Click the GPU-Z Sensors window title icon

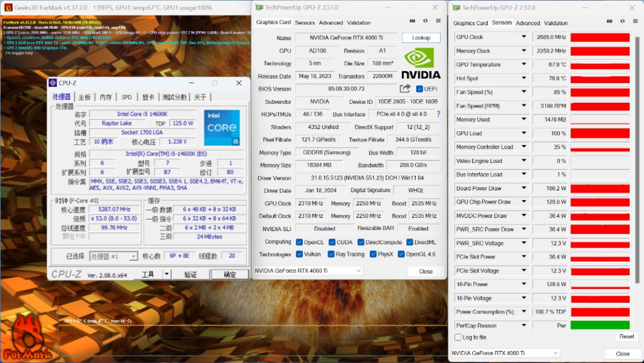[x=456, y=7]
